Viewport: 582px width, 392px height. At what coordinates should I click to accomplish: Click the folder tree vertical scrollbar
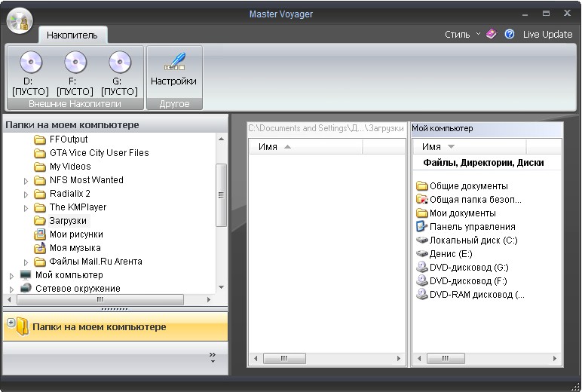[x=221, y=194]
